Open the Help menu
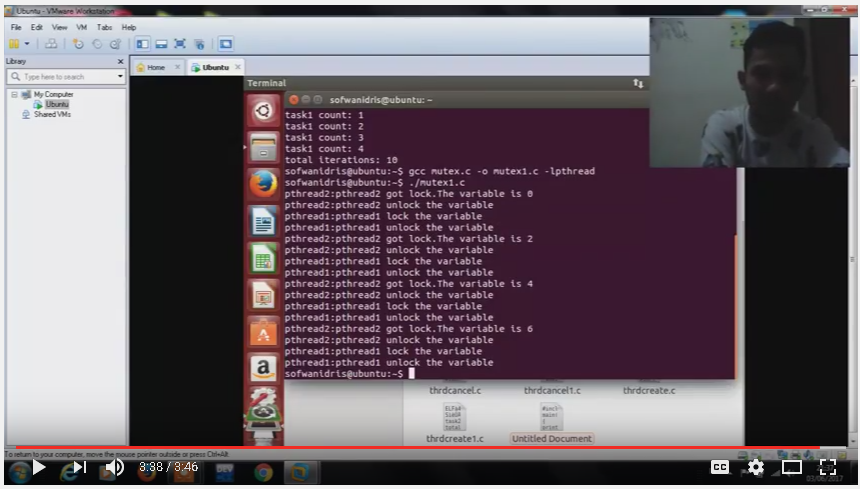Viewport: 860px width, 489px height. coord(129,27)
